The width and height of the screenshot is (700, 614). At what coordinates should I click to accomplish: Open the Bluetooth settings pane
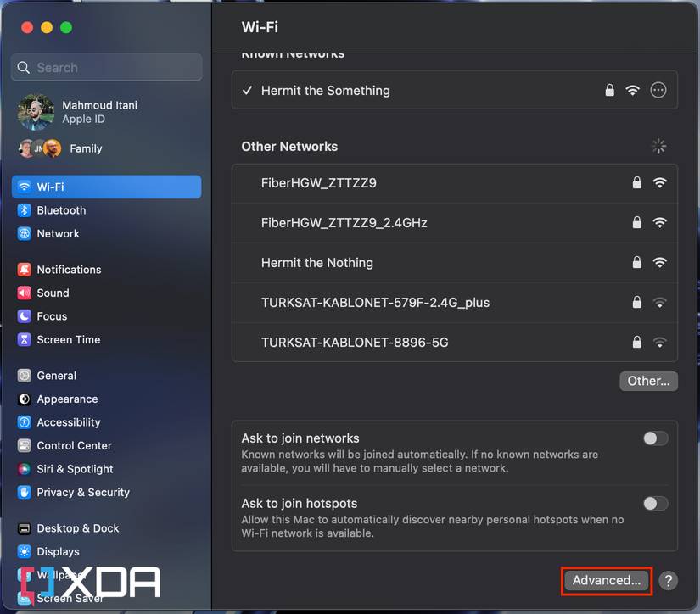coord(106,210)
